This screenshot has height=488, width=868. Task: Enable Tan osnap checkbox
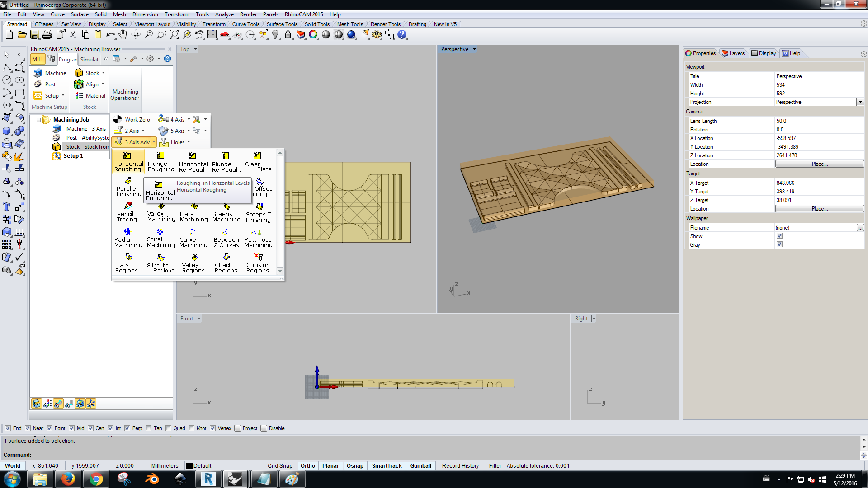[148, 428]
